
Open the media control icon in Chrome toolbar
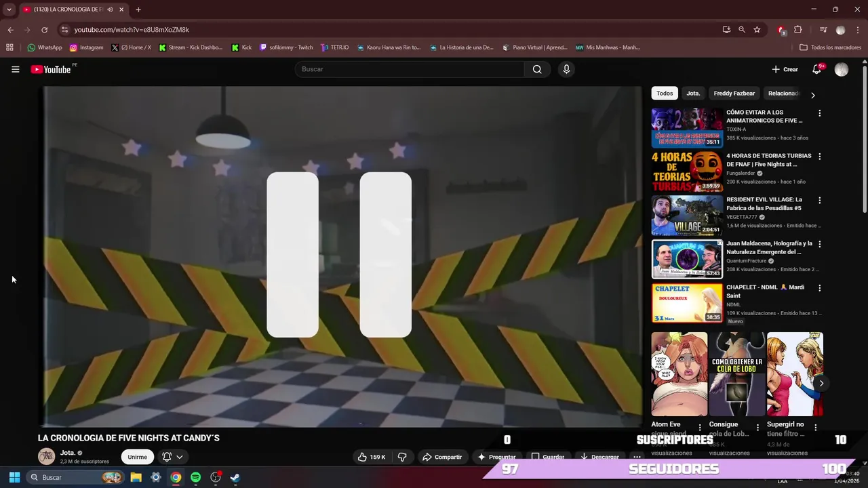pos(823,30)
